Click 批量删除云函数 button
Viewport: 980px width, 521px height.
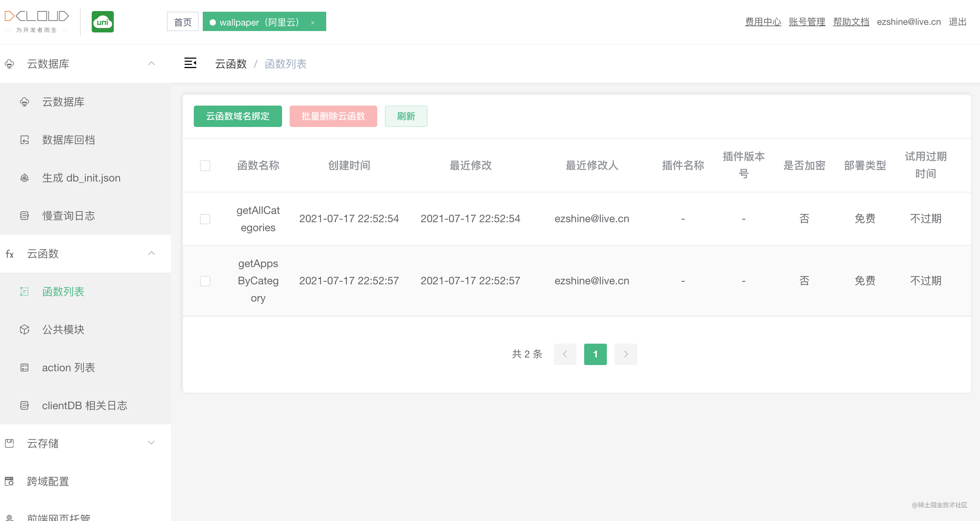click(333, 116)
